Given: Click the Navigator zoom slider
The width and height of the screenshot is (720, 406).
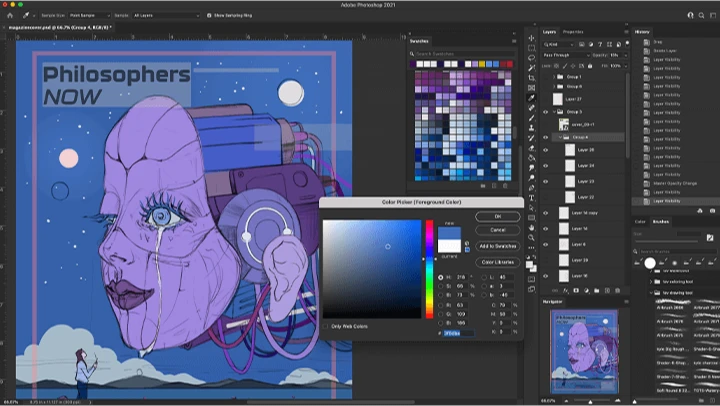Looking at the screenshot, I should pyautogui.click(x=591, y=401).
